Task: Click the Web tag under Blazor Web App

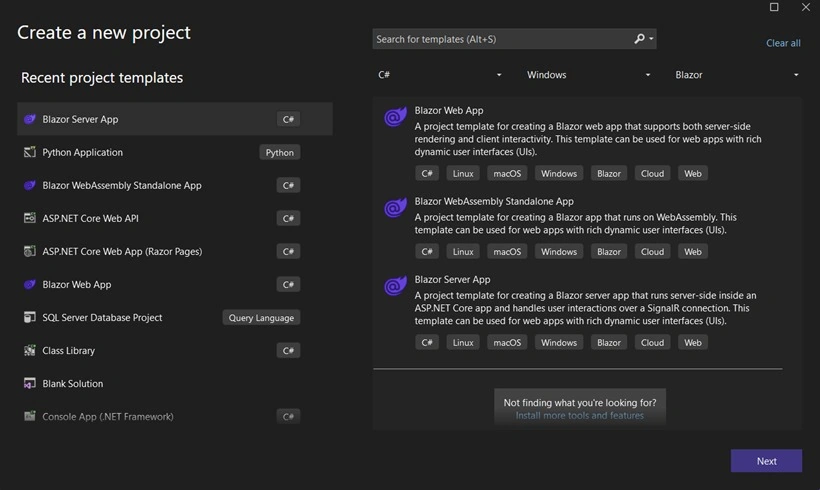Action: [x=693, y=174]
